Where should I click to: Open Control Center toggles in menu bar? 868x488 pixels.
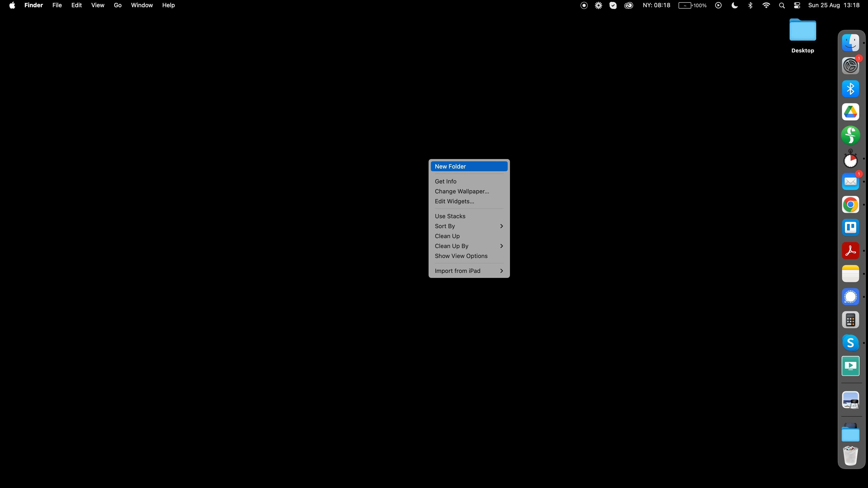click(x=797, y=5)
